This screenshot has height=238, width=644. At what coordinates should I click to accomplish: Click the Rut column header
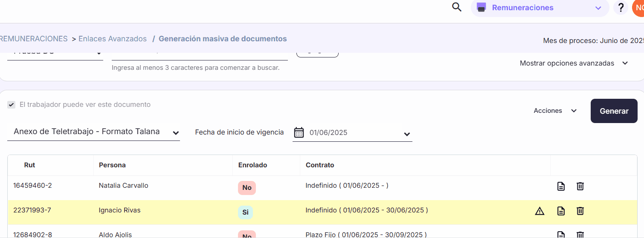click(29, 165)
